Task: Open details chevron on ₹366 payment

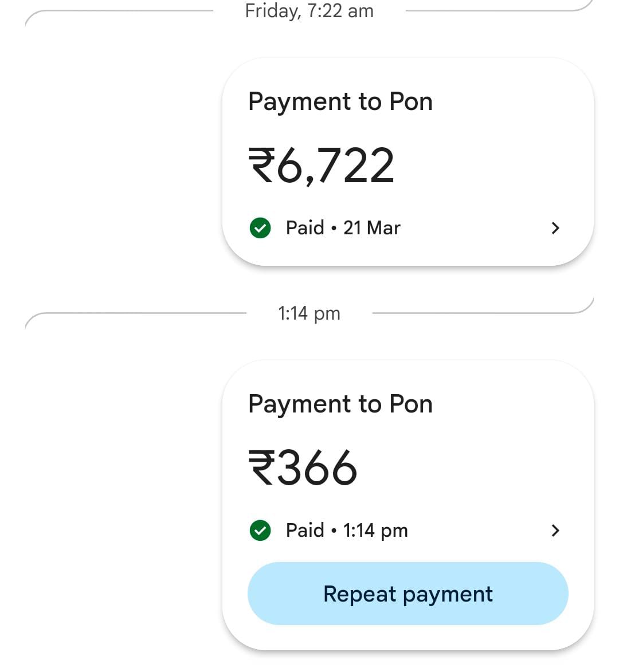Action: 555,530
